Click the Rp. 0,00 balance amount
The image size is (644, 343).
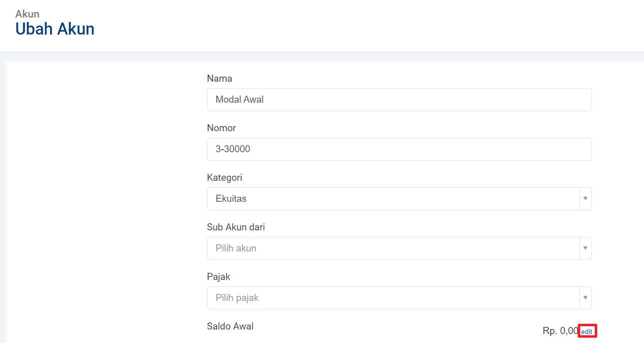560,331
